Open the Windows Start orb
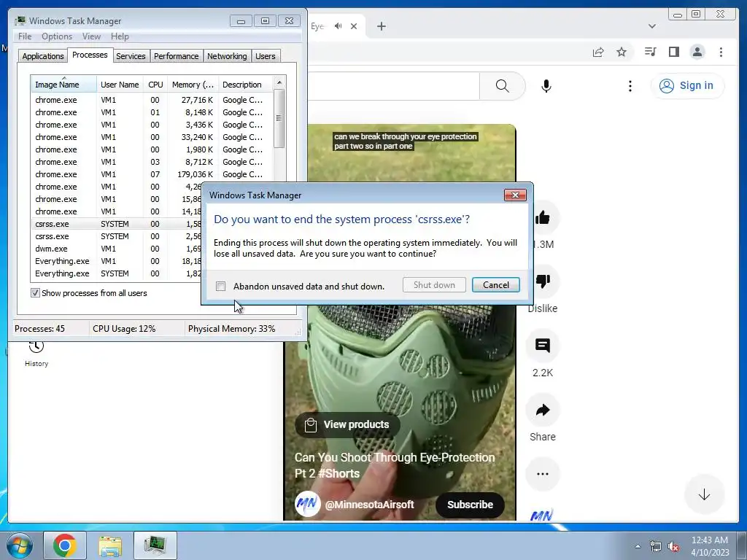Screen dimensions: 747x560 (x=20, y=545)
